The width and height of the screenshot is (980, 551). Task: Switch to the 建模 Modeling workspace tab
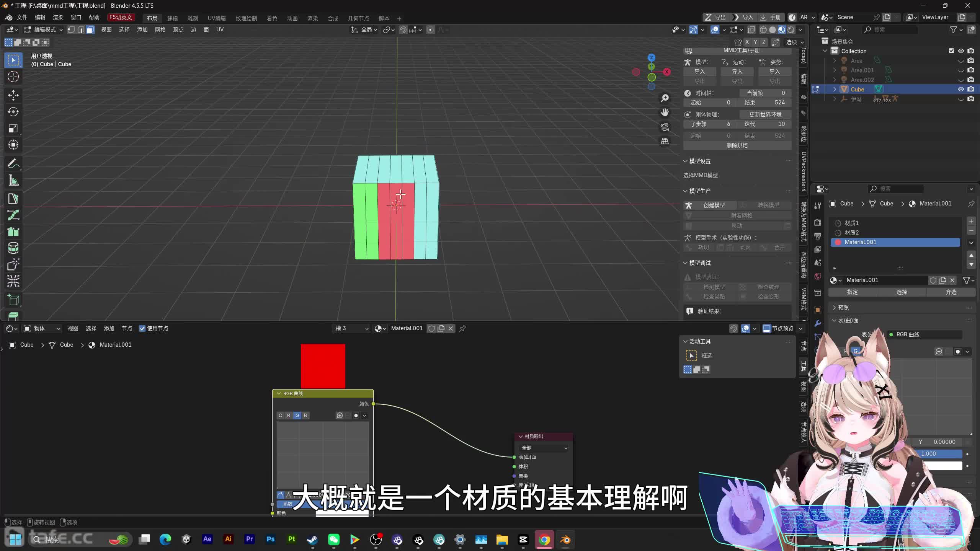[173, 18]
